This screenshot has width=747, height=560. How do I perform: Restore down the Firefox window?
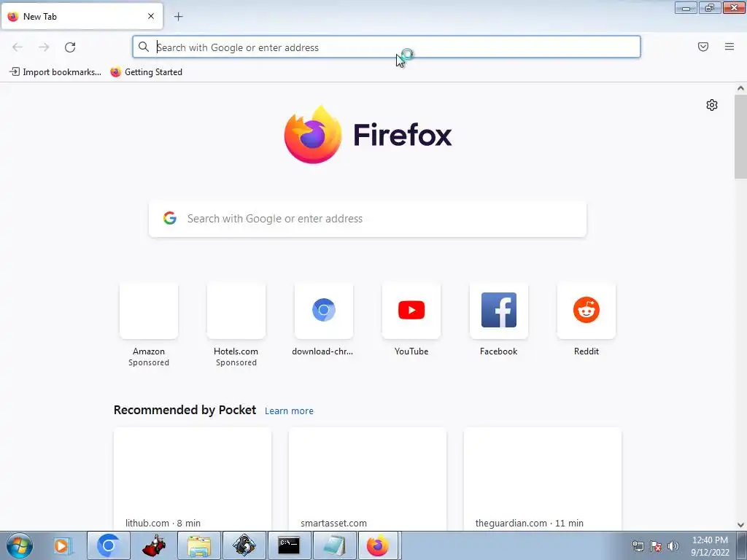[x=710, y=7]
